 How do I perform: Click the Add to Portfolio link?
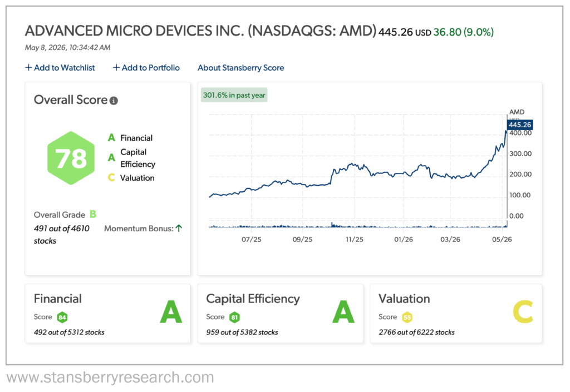[146, 68]
